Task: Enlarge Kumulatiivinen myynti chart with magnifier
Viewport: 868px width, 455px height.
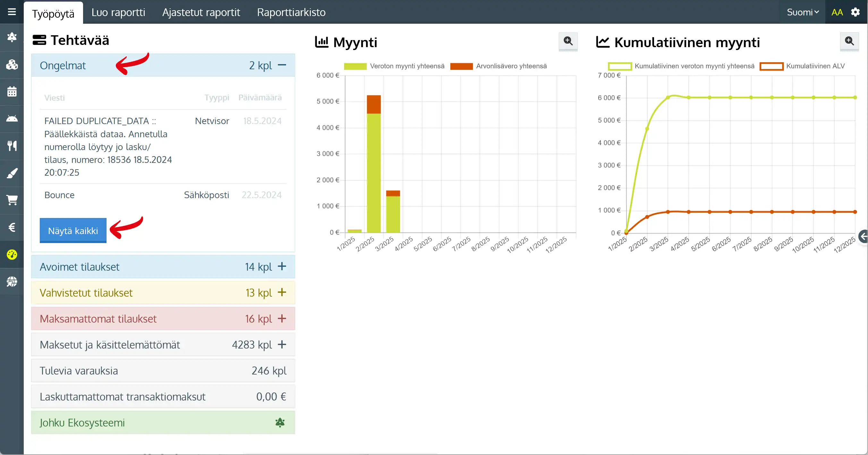Action: pos(849,41)
